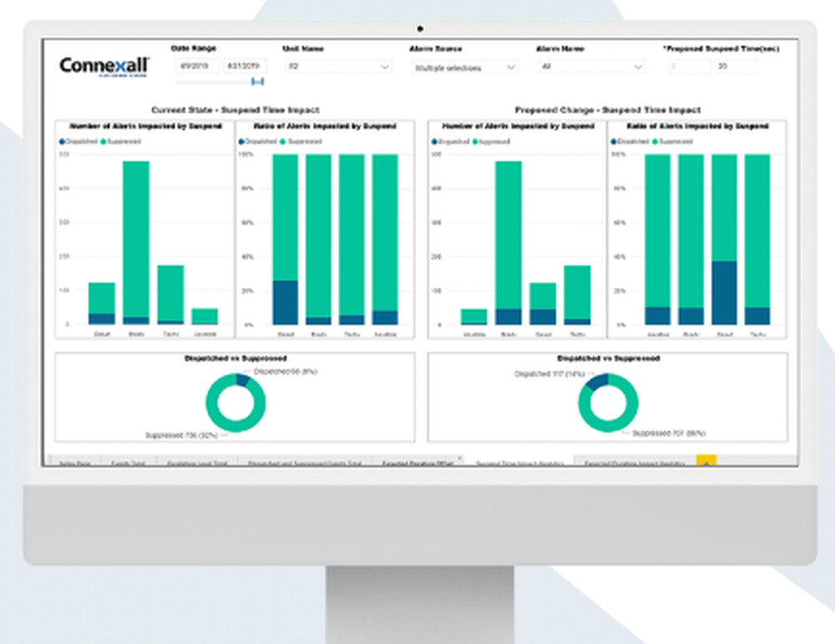This screenshot has height=644, width=835.
Task: Select green part of first Proposed Change Ratio bar
Action: click(x=658, y=231)
